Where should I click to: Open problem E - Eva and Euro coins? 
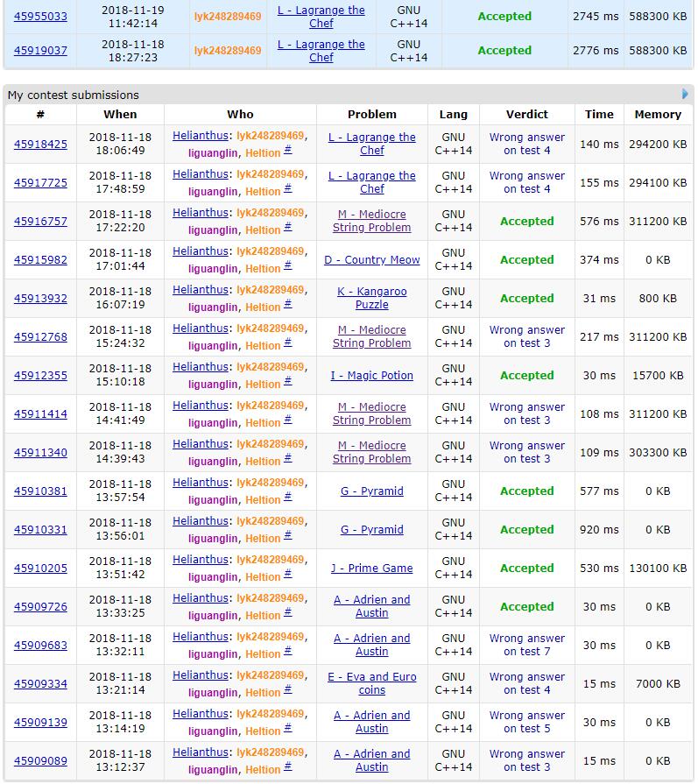click(371, 683)
